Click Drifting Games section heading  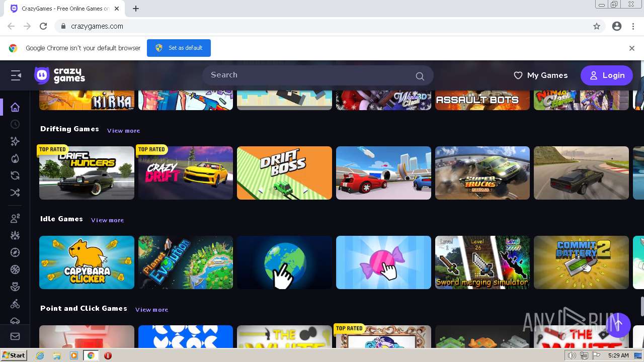click(69, 129)
